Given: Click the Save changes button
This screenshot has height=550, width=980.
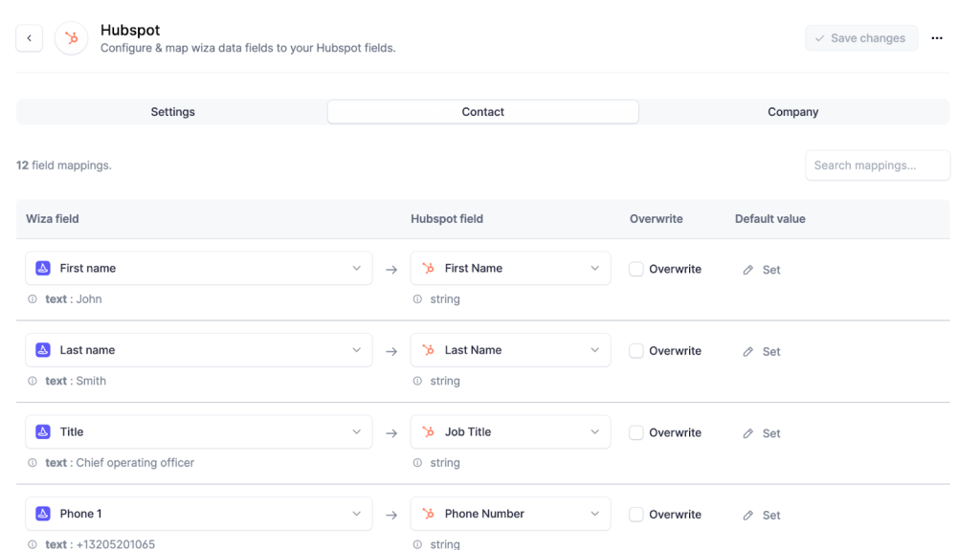Looking at the screenshot, I should 861,38.
